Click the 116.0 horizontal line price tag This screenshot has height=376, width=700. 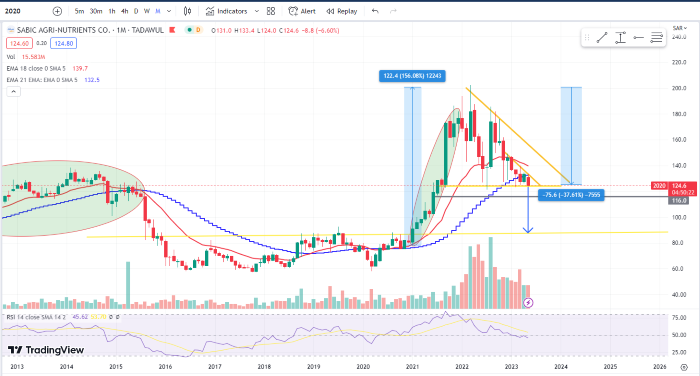pos(679,201)
